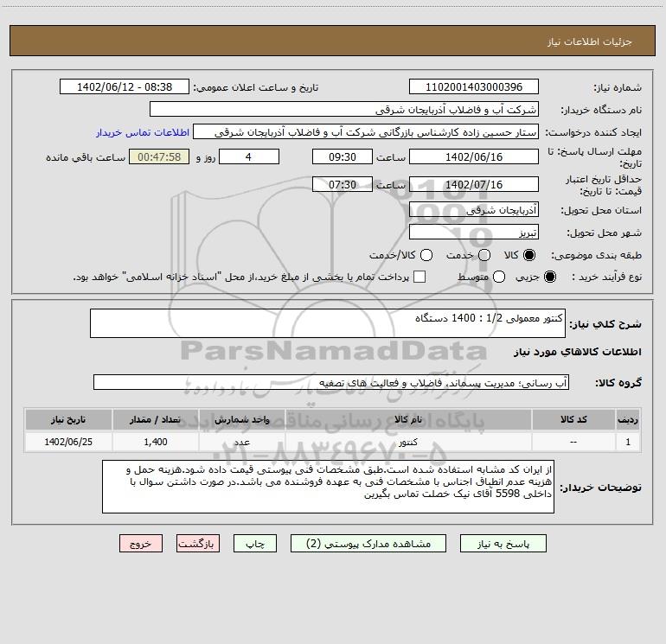Click the تعداد / مقدار column header
This screenshot has height=644, width=666.
155,419
